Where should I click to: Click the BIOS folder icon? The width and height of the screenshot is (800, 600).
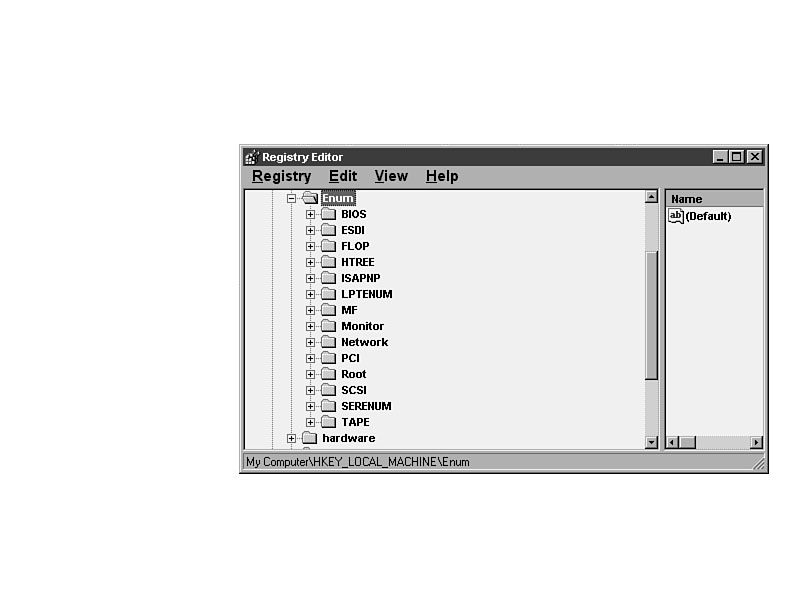click(x=328, y=214)
